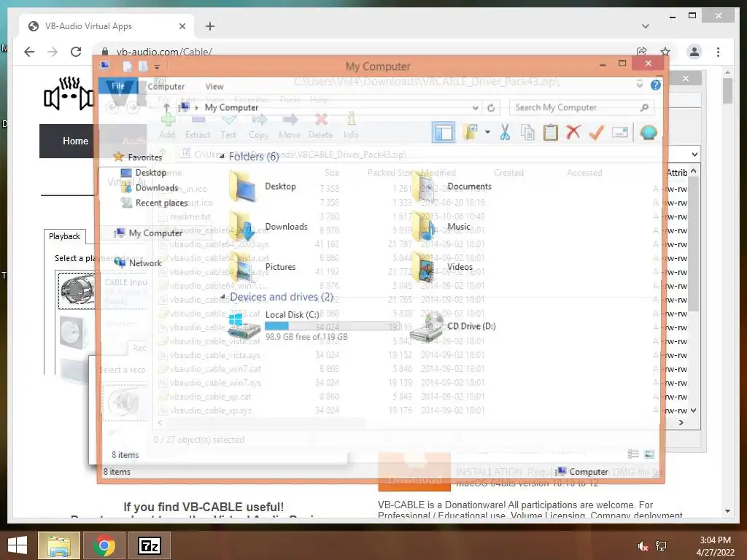Close the VB-Audio Virtual Apps tab

pos(182,26)
